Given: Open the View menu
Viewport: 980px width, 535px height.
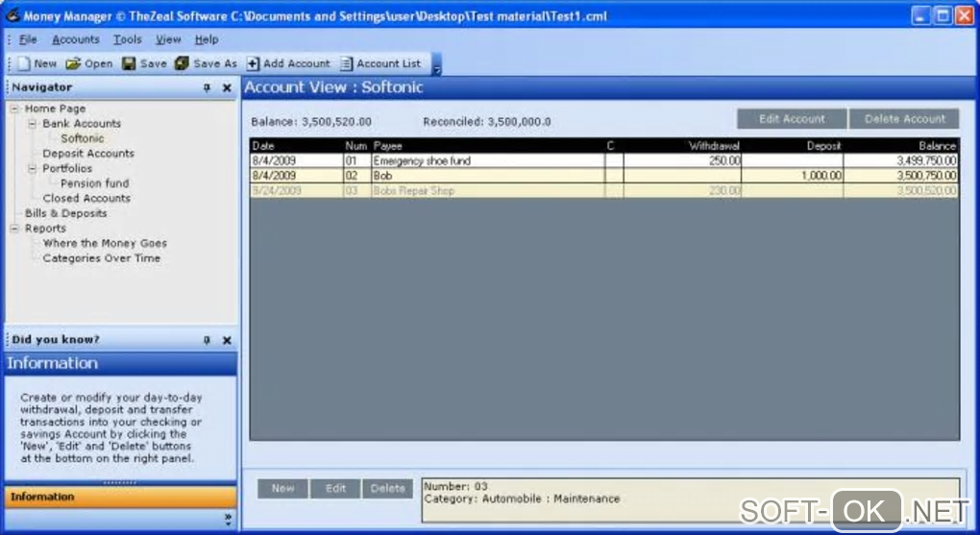Looking at the screenshot, I should point(168,39).
